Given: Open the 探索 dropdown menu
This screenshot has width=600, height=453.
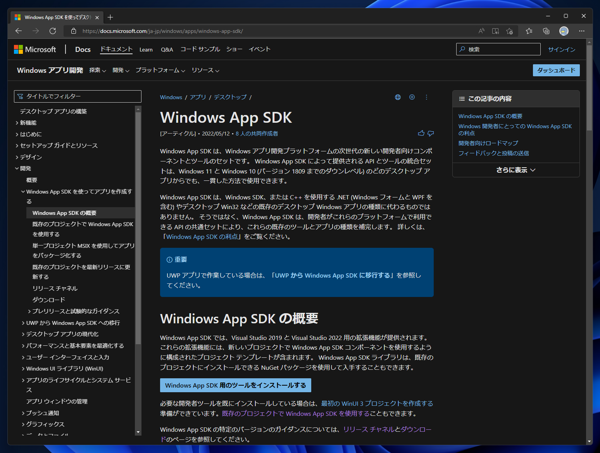Looking at the screenshot, I should [97, 70].
